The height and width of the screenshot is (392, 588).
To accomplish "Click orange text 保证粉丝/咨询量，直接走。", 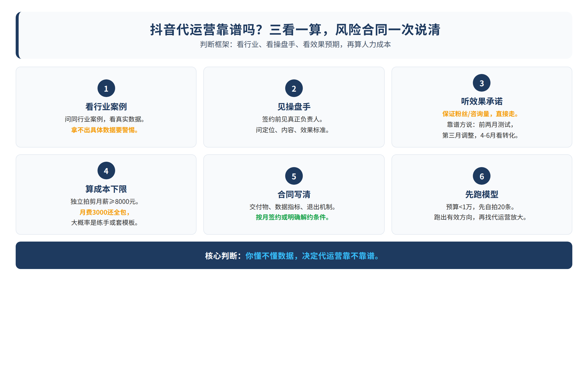I will (480, 114).
